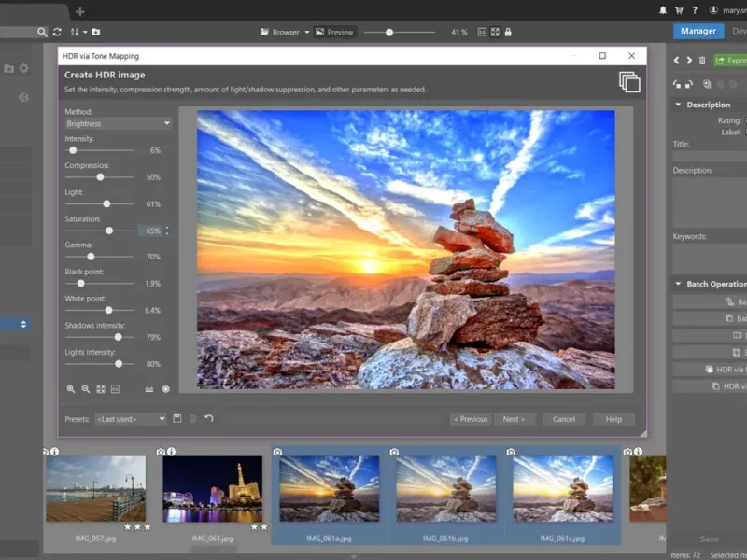Collapse the Batch Operations section

coord(679,284)
